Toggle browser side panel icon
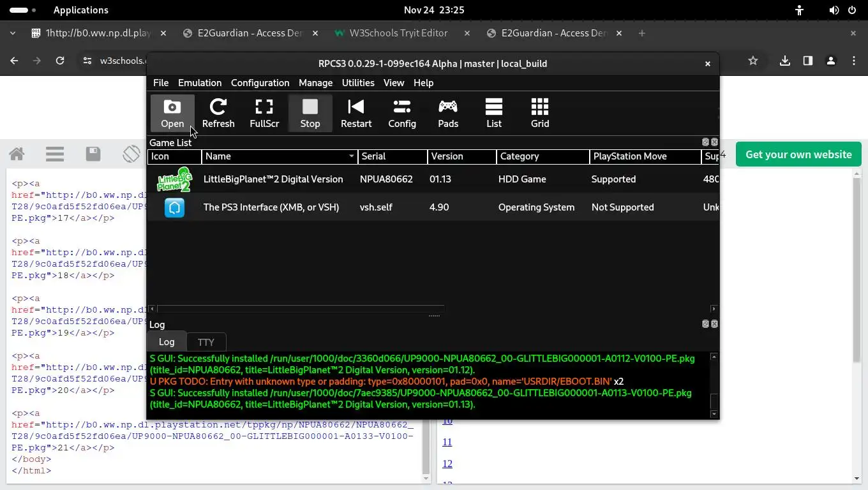Viewport: 868px width, 490px height. click(x=808, y=61)
